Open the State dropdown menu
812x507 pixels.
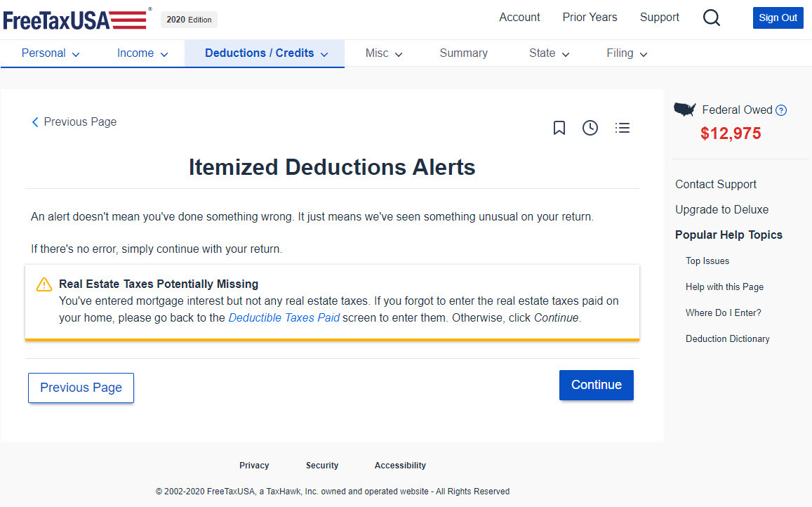coord(548,53)
